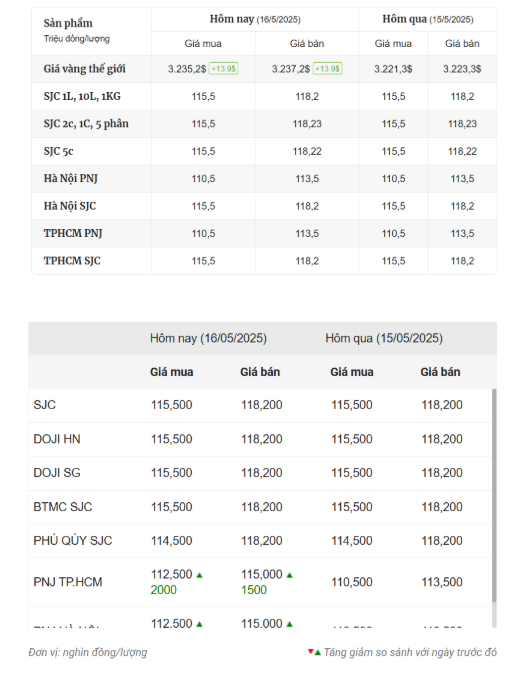The width and height of the screenshot is (513, 675).
Task: Click the green up arrow beside 112,500 in PNJ TP.HCM row
Action: [x=199, y=575]
